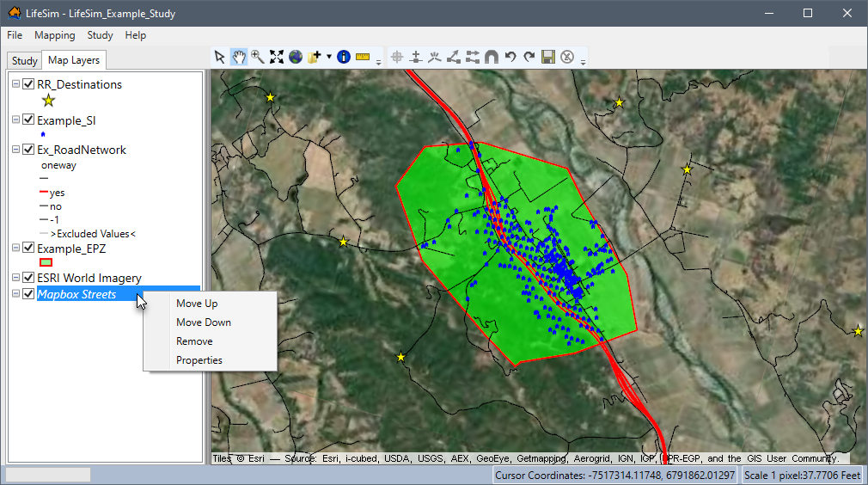Switch to the Study tab

[24, 60]
